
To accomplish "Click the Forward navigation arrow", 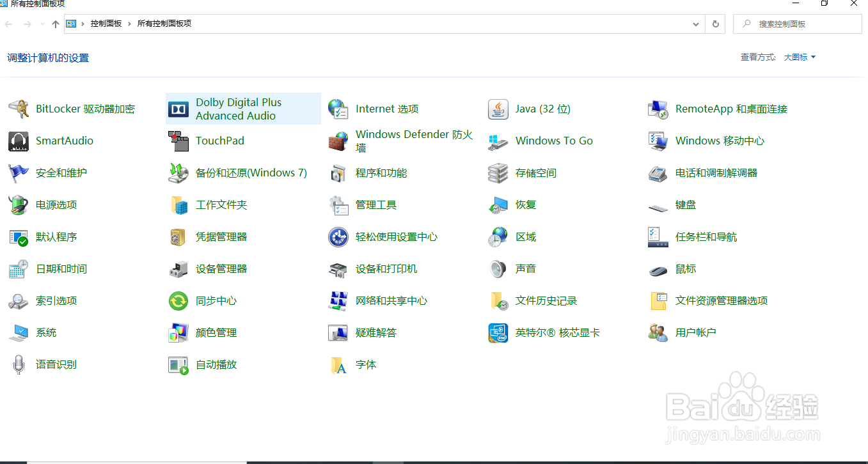I will (x=28, y=24).
